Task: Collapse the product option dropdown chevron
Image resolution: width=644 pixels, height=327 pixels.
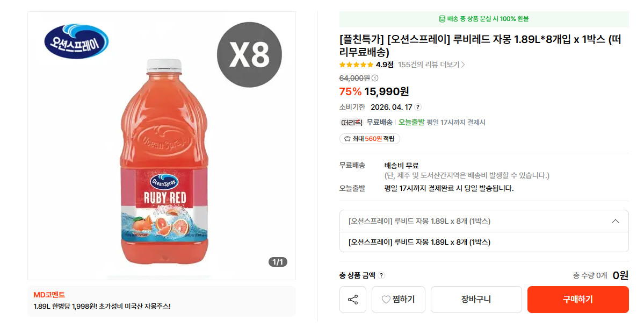Action: coord(616,221)
